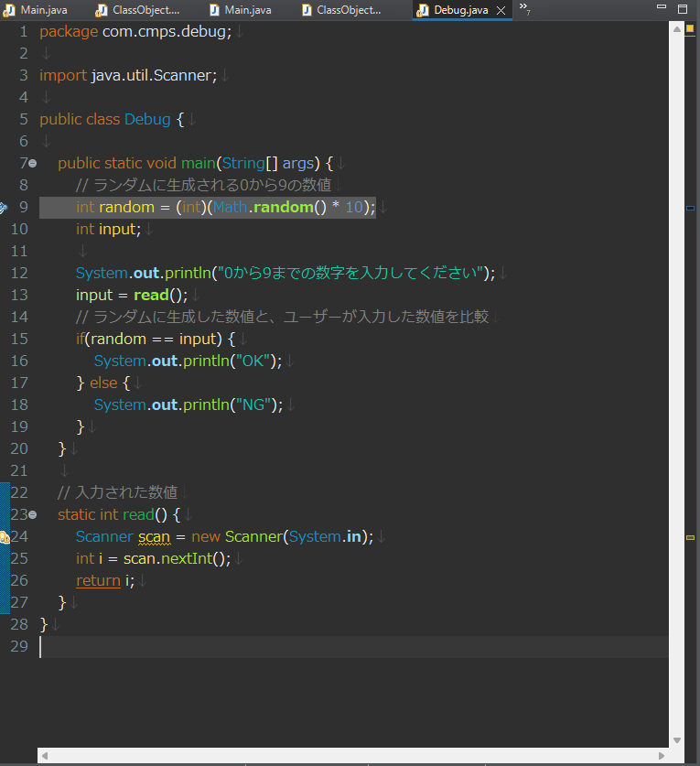Collapse the main method fold on line 7
The width and height of the screenshot is (700, 766).
click(33, 164)
